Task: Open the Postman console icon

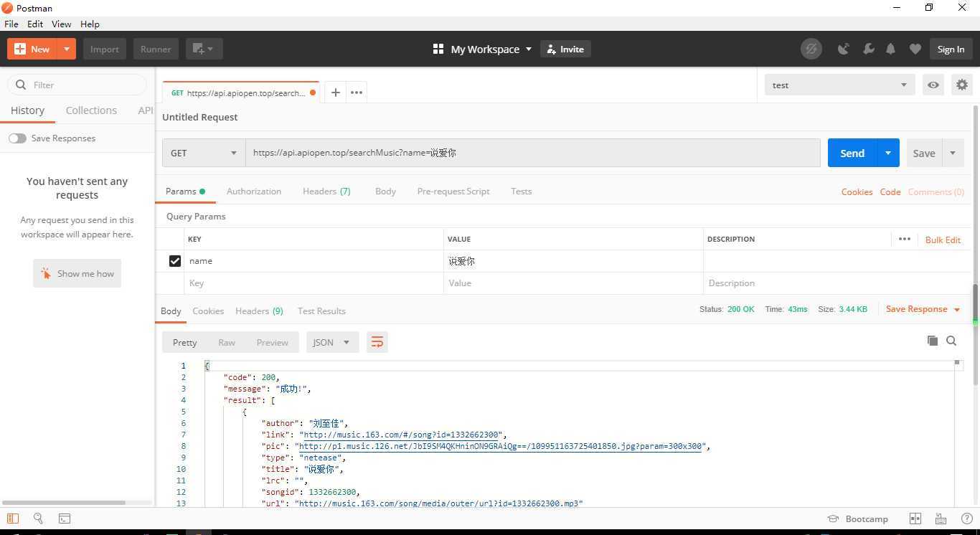Action: pos(64,519)
